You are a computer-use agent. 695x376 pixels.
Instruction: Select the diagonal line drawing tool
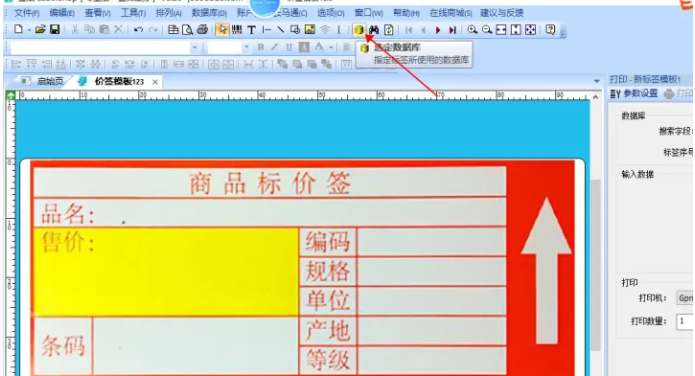tap(281, 30)
